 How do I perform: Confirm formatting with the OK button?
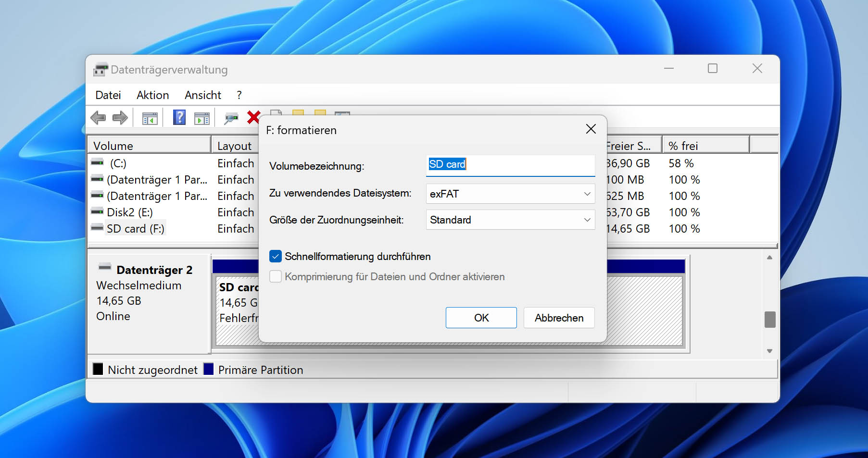click(x=481, y=318)
